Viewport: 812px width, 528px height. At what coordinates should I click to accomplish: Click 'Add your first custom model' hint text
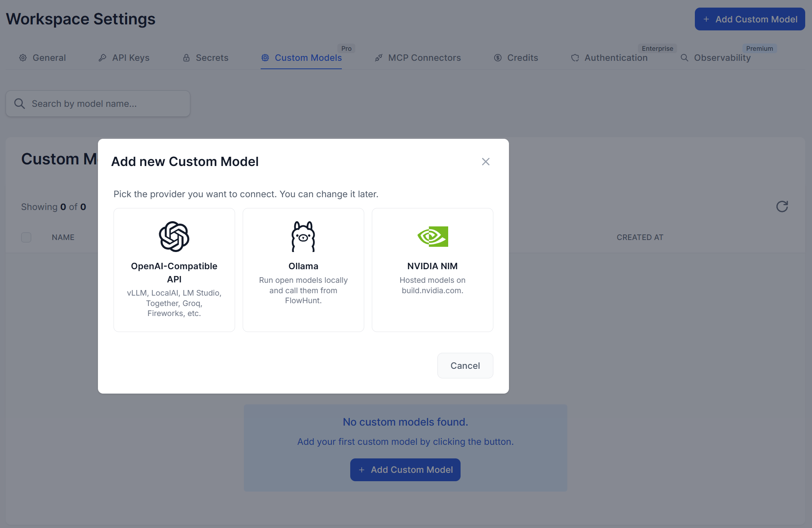(x=405, y=442)
